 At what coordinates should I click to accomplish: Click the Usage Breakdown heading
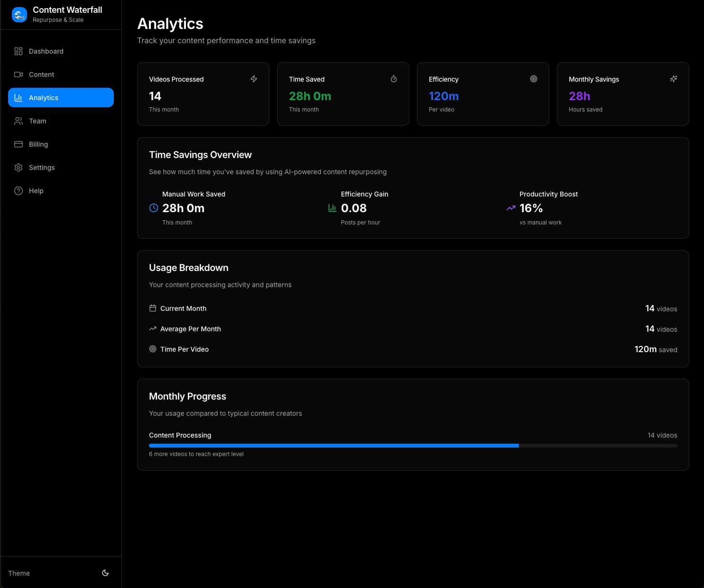tap(189, 268)
